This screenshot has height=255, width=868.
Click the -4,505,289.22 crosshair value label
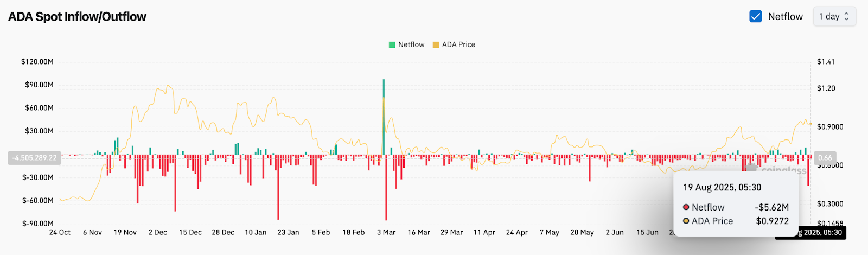pos(35,158)
